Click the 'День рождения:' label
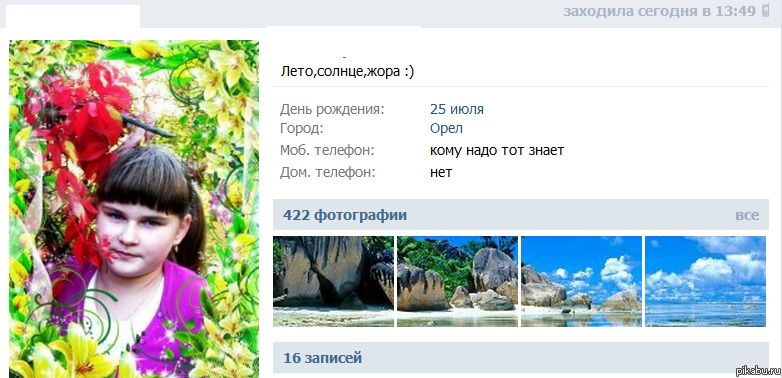This screenshot has height=378, width=782. 333,110
